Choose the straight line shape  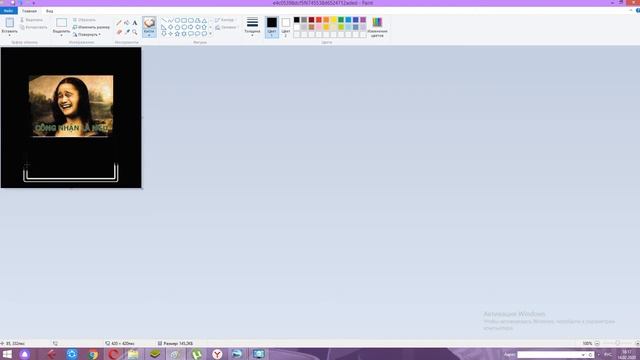click(x=164, y=20)
